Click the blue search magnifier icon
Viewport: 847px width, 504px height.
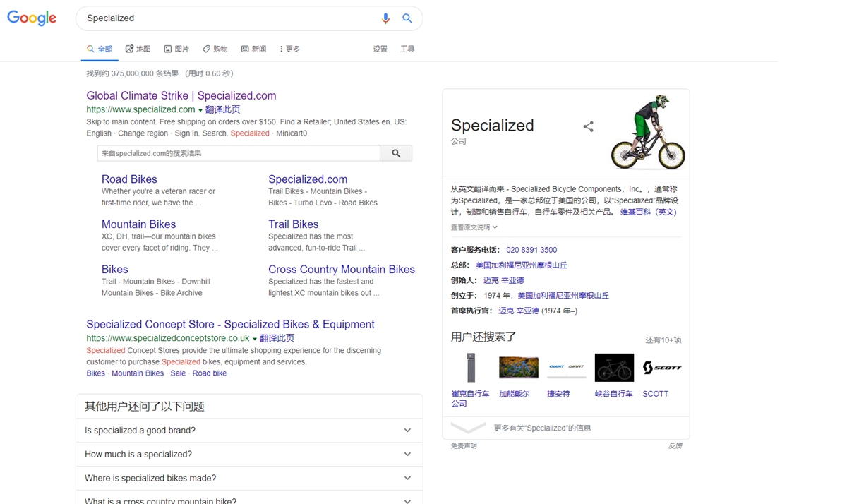tap(407, 18)
